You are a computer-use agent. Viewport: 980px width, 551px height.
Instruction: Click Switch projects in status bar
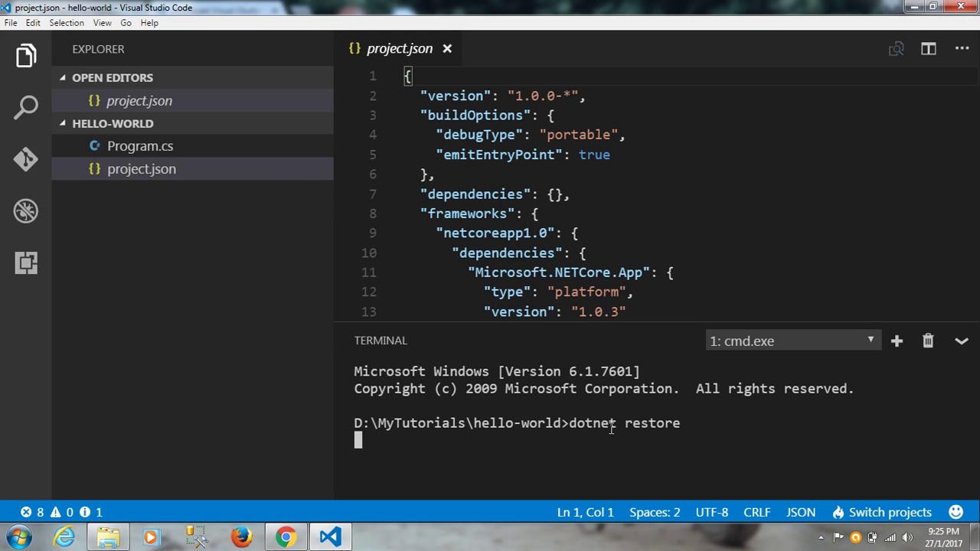click(x=882, y=512)
